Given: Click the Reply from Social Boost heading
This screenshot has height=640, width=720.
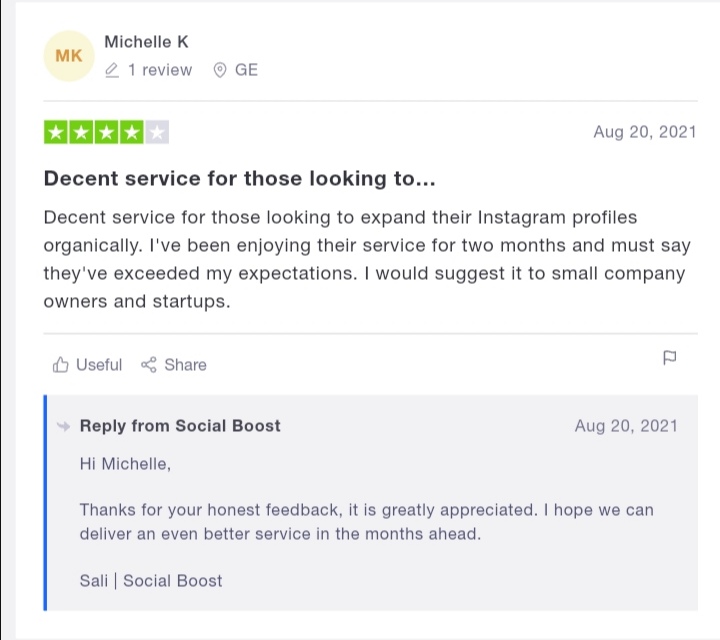Looking at the screenshot, I should 180,426.
